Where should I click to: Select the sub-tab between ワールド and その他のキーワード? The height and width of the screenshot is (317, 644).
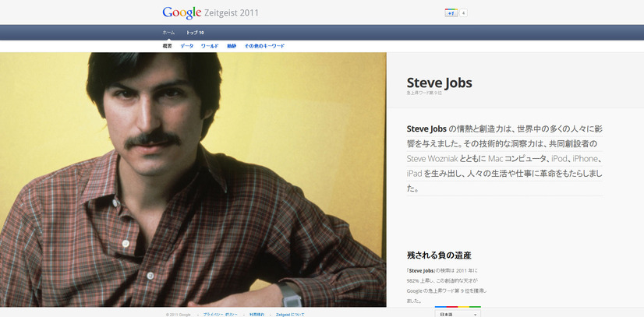click(232, 46)
